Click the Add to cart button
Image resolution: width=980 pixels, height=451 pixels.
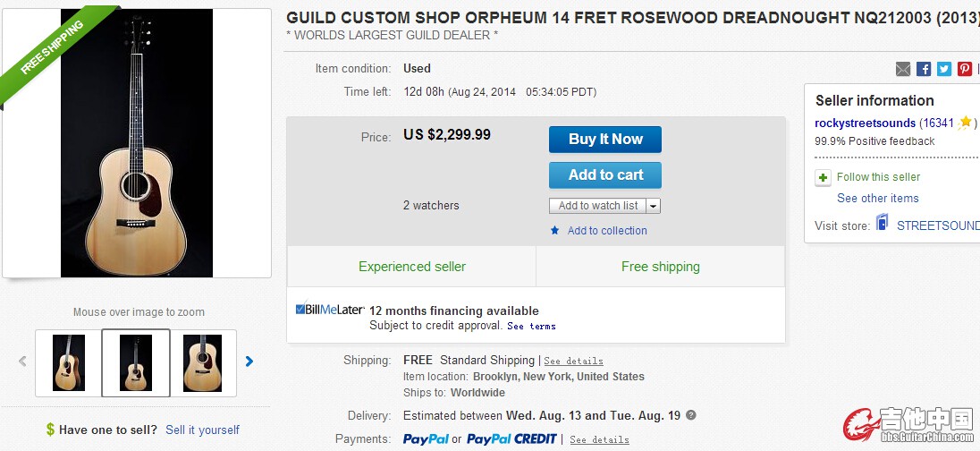pos(605,175)
